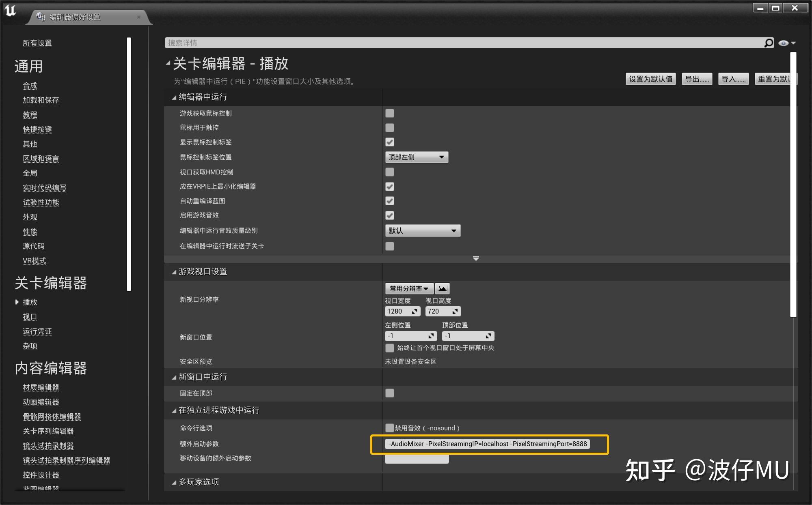Click the search magnifier icon
812x505 pixels.
769,43
